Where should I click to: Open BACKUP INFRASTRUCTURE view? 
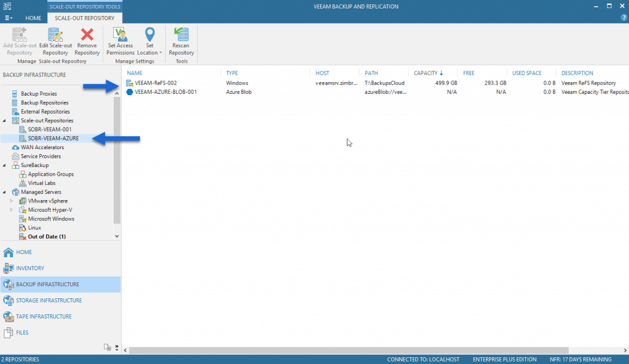pyautogui.click(x=60, y=284)
